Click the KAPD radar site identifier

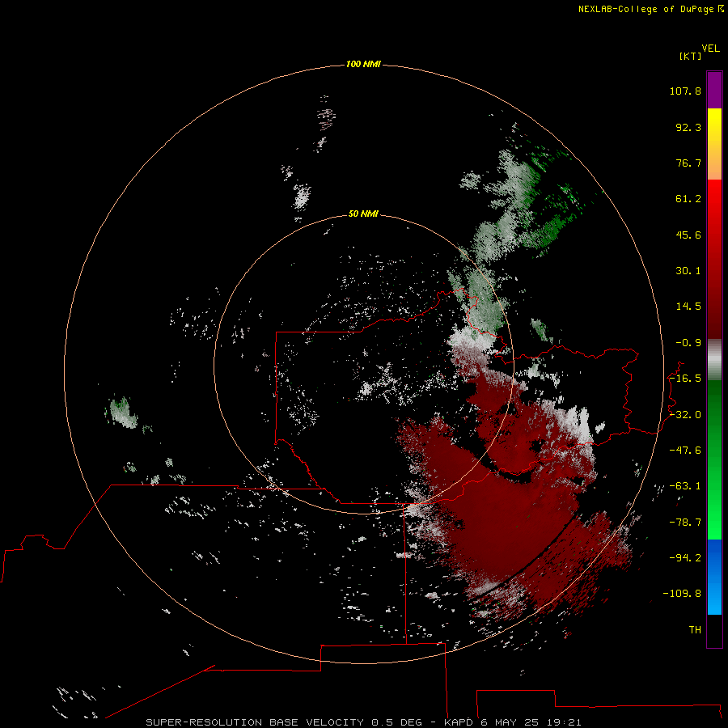[459, 722]
